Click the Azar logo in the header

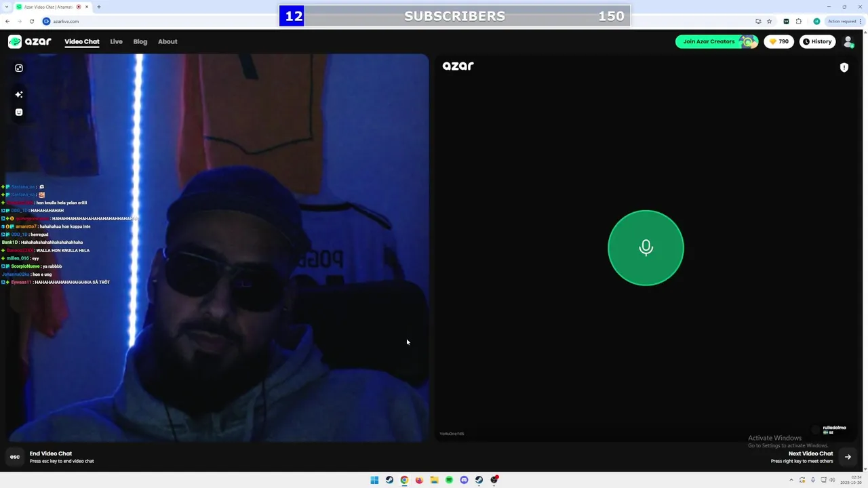coord(30,41)
